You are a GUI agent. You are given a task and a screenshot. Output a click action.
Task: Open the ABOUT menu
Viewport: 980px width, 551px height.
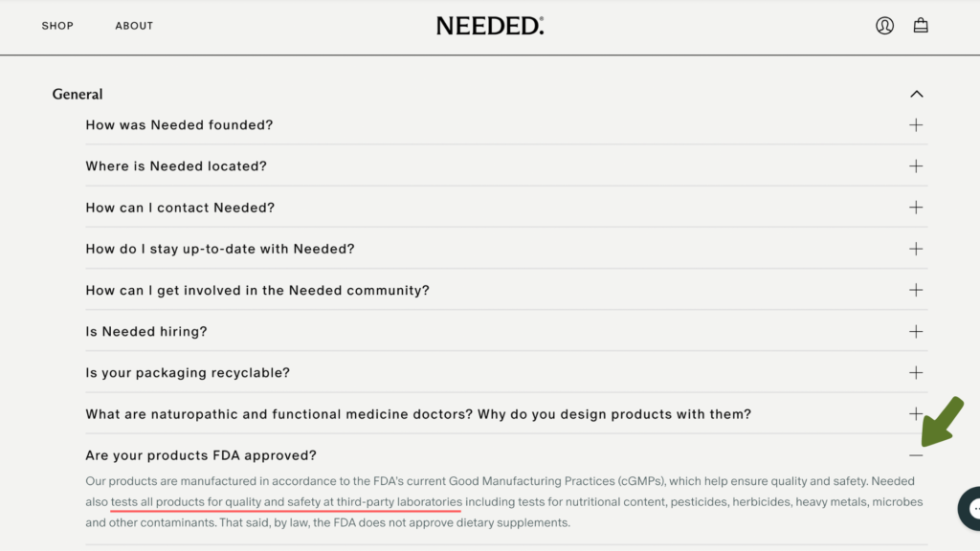pyautogui.click(x=134, y=26)
